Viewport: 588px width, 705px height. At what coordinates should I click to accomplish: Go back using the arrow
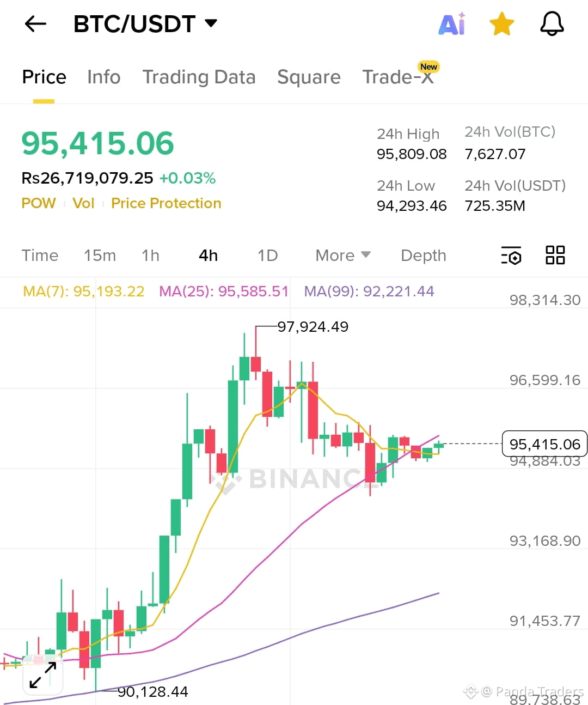coord(35,23)
